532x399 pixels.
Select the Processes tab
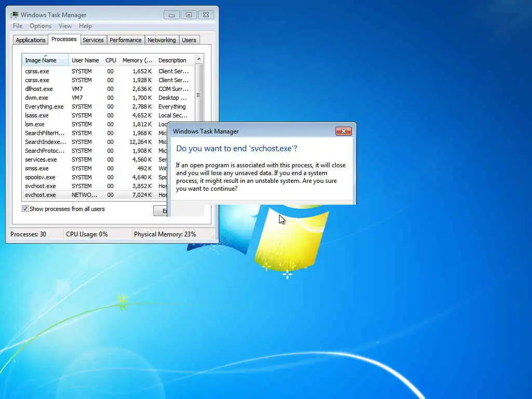point(64,39)
